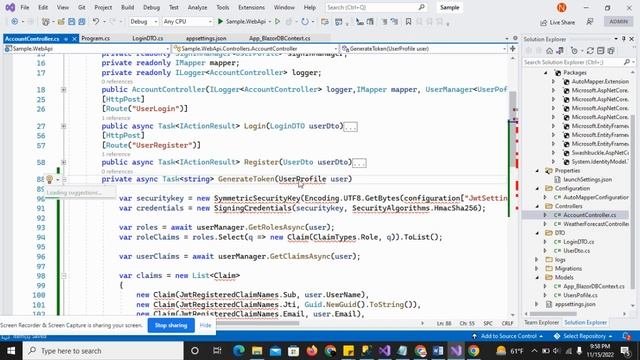
Task: Collapse the Packages node
Action: [546, 73]
